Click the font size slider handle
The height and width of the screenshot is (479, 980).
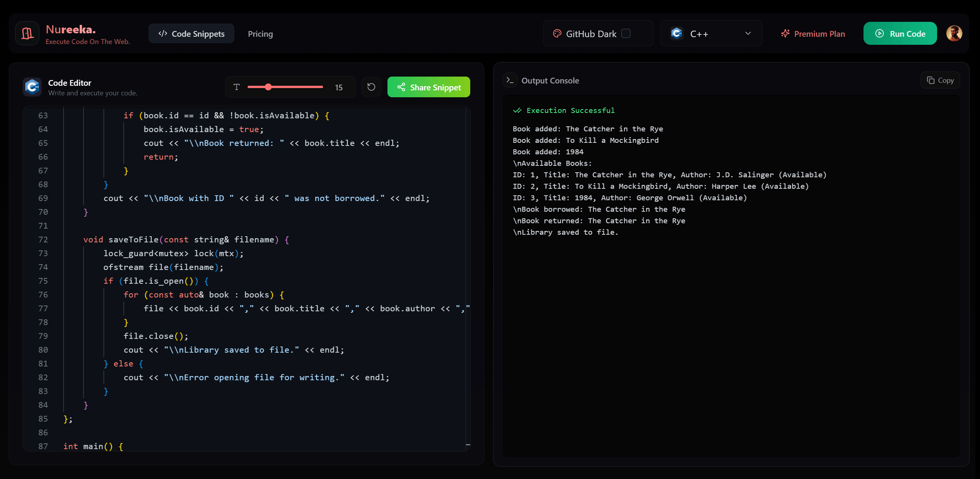coord(268,87)
